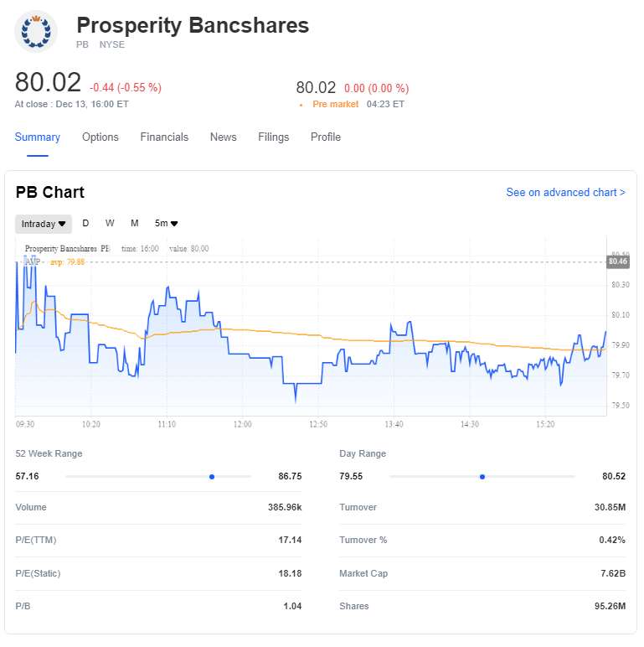Switch chart to weekly (W) view
Image resolution: width=644 pixels, height=647 pixels.
pyautogui.click(x=110, y=223)
